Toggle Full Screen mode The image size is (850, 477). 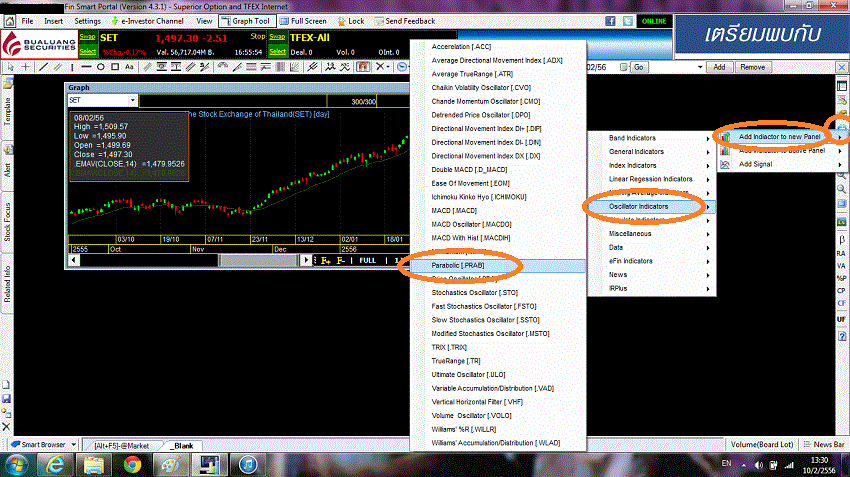tap(303, 21)
